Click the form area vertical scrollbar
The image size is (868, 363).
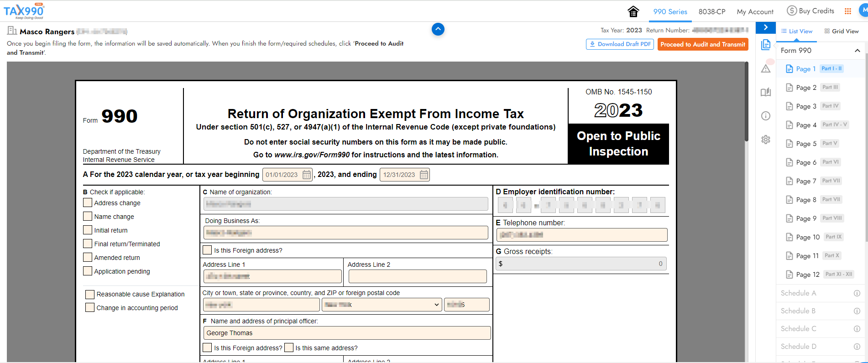(747, 102)
